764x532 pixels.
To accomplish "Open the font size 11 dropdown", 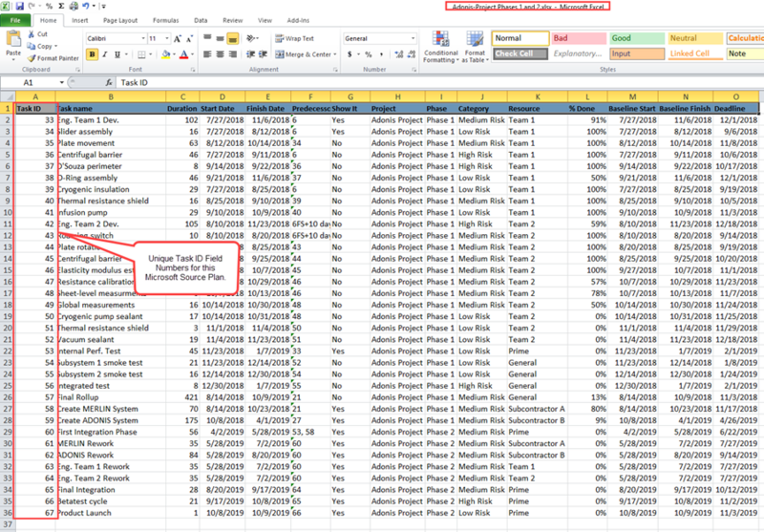I will 167,38.
